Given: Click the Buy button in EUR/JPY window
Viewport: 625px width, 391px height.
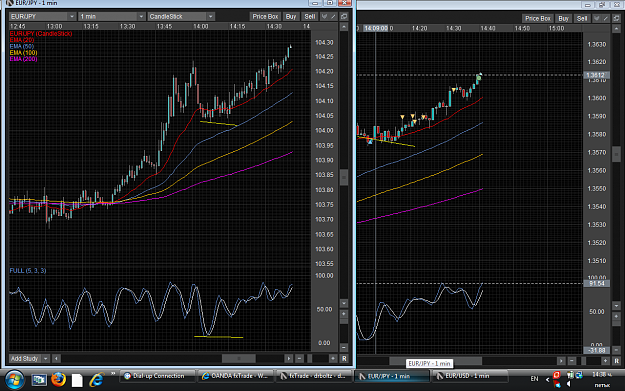Looking at the screenshot, I should coord(291,16).
